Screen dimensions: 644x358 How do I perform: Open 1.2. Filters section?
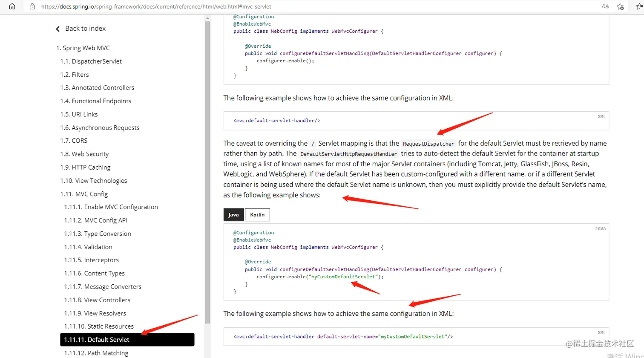point(75,75)
